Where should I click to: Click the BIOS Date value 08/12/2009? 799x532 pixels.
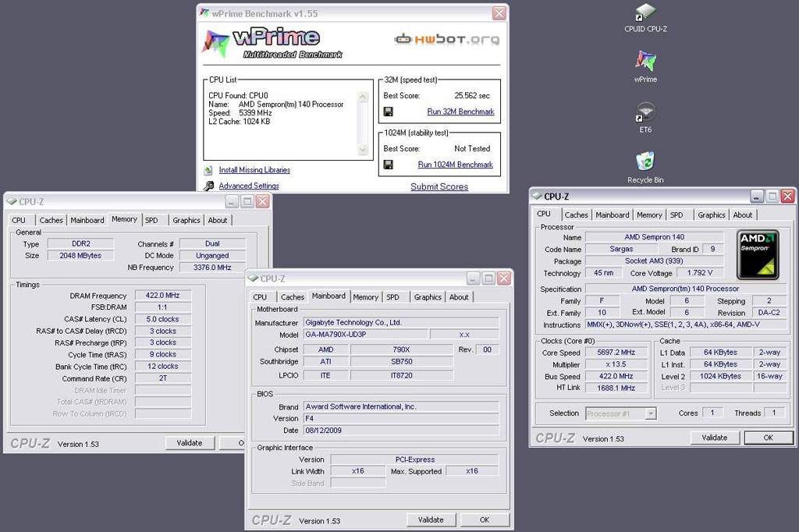click(401, 431)
